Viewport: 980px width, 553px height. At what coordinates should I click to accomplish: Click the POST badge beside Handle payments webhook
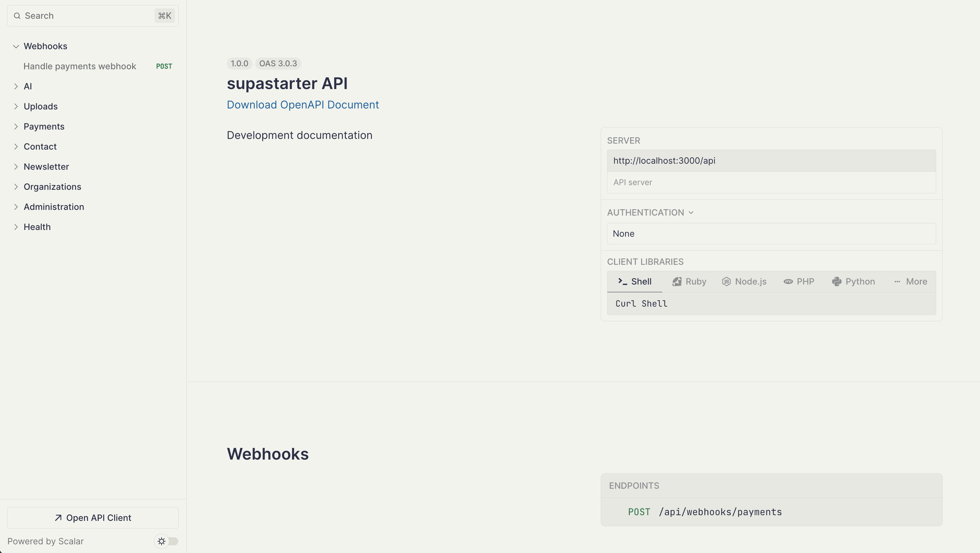[x=164, y=66]
